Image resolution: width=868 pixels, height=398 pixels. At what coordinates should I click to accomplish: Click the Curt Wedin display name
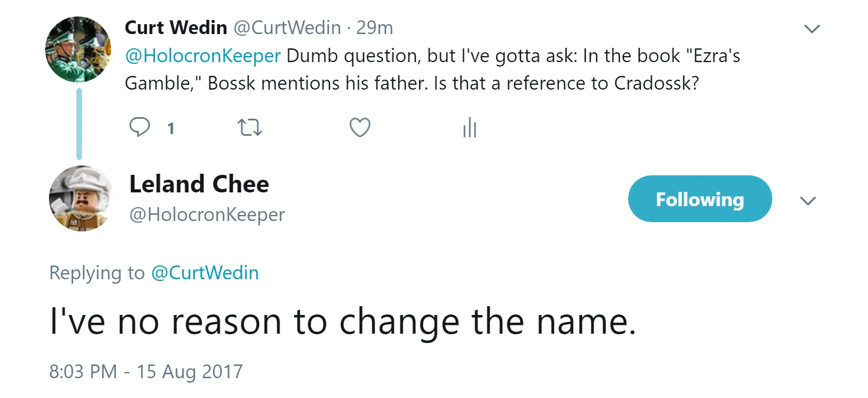point(175,27)
